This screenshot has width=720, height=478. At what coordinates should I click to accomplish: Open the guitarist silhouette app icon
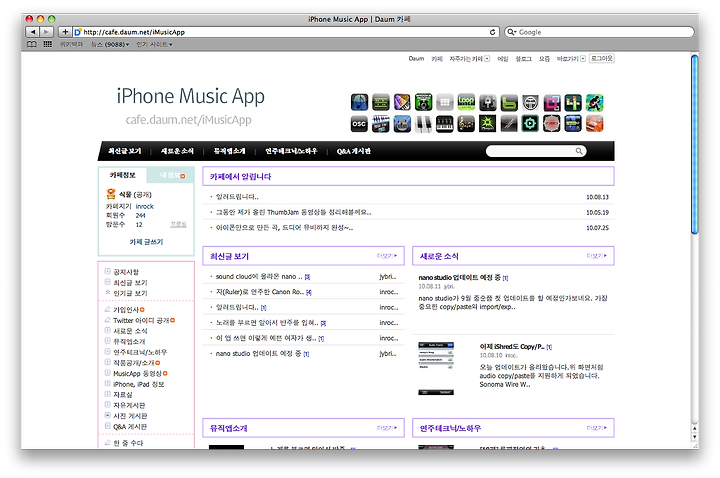click(594, 102)
